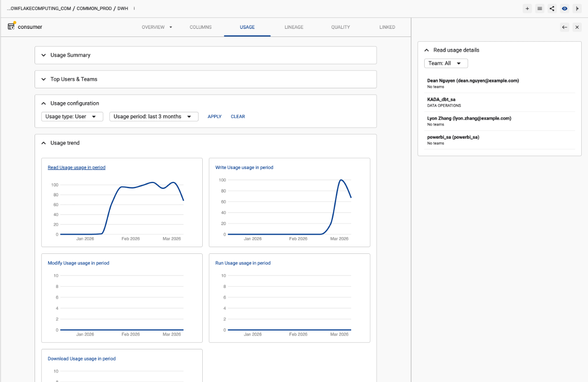This screenshot has height=382, width=588.
Task: Click the share icon in top toolbar
Action: pyautogui.click(x=552, y=9)
